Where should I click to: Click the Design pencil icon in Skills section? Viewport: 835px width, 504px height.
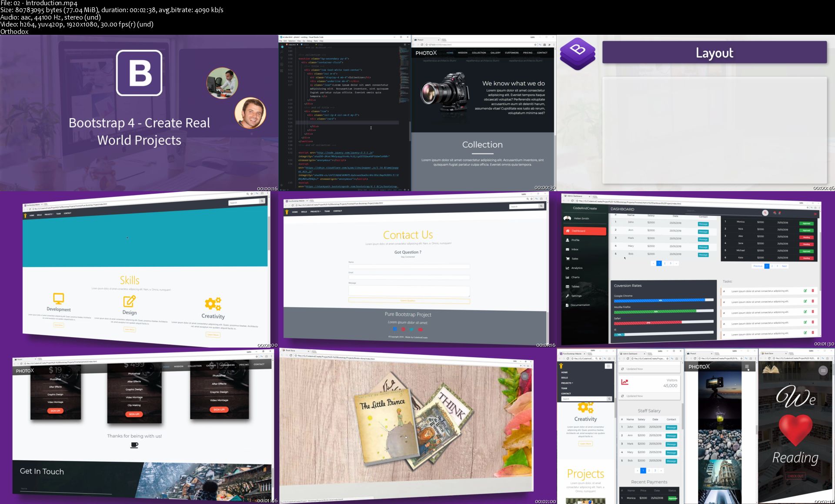click(x=129, y=301)
